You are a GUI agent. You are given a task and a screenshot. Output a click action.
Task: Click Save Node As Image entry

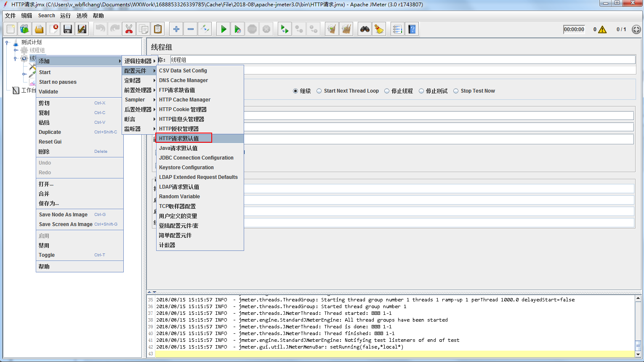tap(80, 215)
